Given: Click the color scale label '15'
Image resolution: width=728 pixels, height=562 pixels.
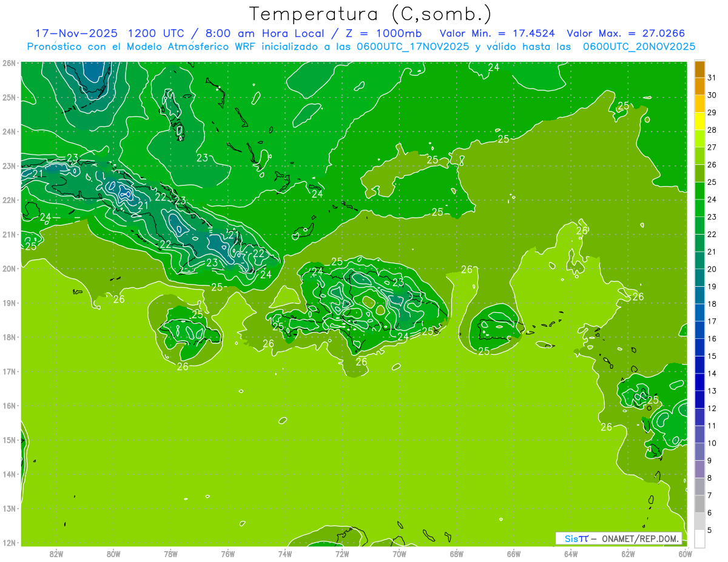Looking at the screenshot, I should pyautogui.click(x=712, y=356).
